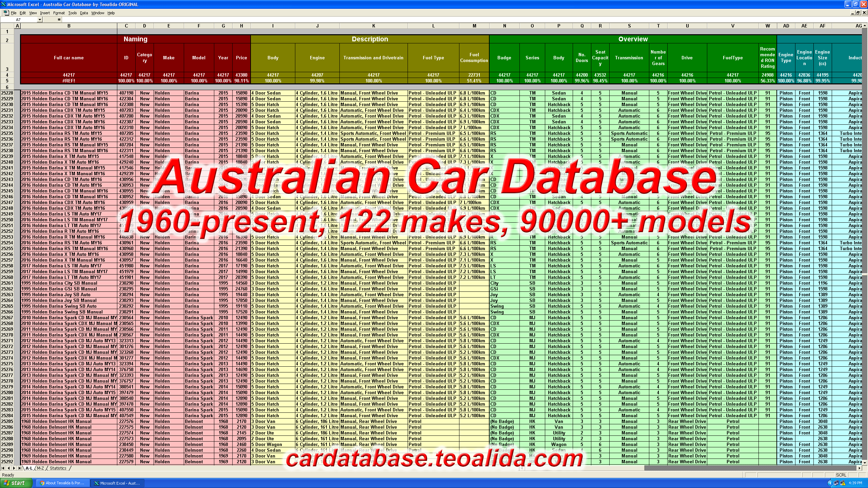Click the Start button
This screenshot has width=868, height=488.
[15, 483]
